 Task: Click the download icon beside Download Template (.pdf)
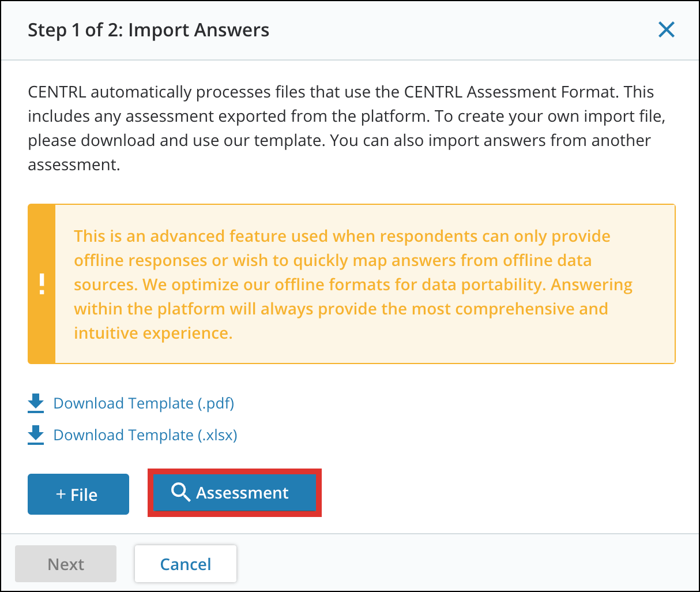tap(35, 403)
